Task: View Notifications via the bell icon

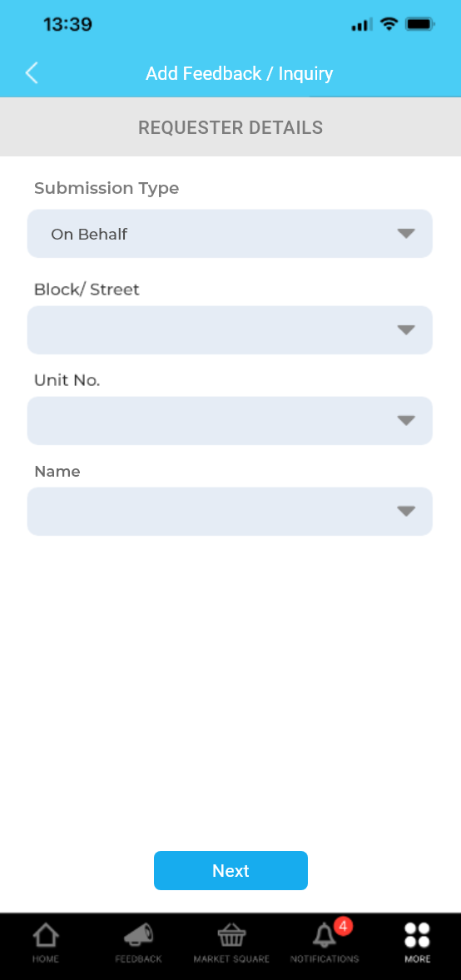Action: (324, 936)
